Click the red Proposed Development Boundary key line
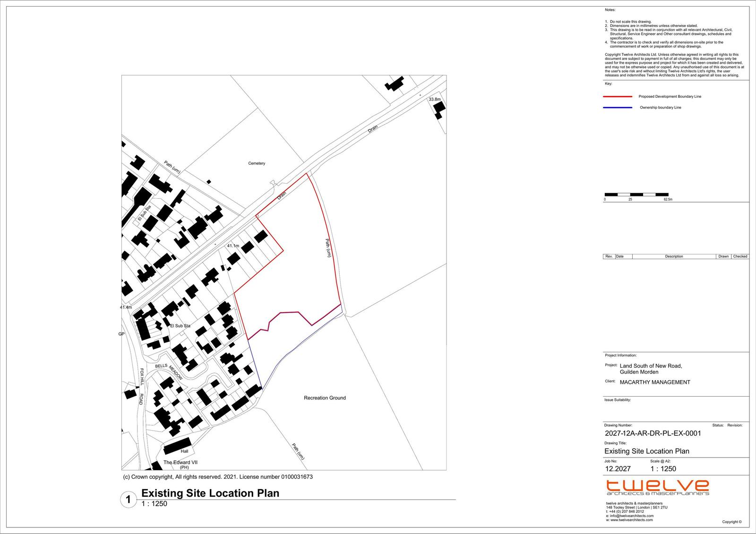The width and height of the screenshot is (756, 534). tap(617, 96)
